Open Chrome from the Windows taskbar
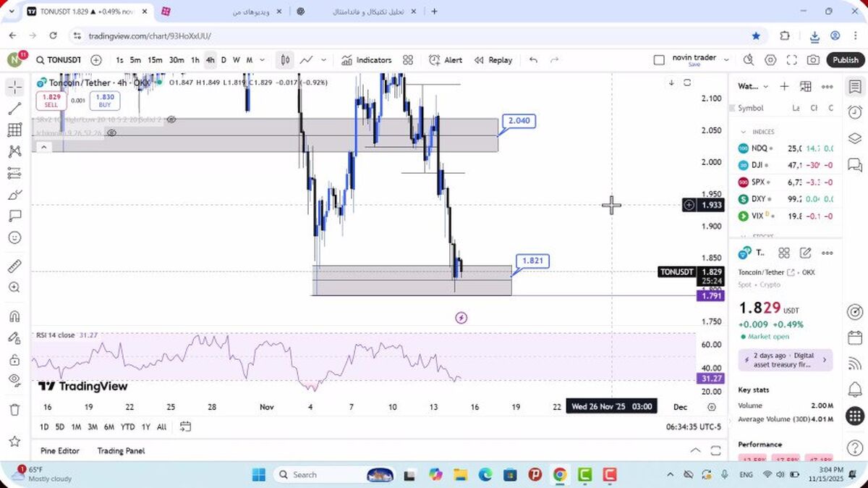 click(560, 475)
